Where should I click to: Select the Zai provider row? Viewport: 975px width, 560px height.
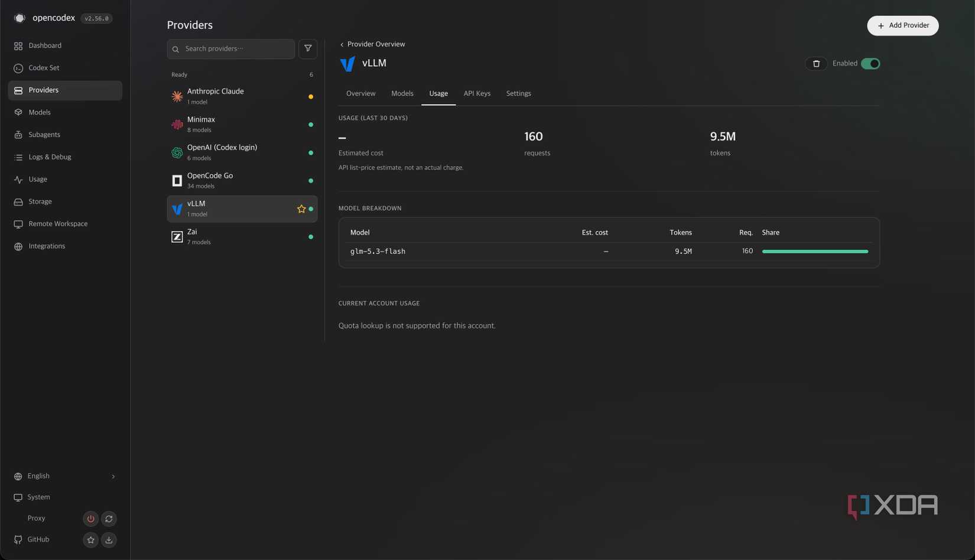[242, 237]
